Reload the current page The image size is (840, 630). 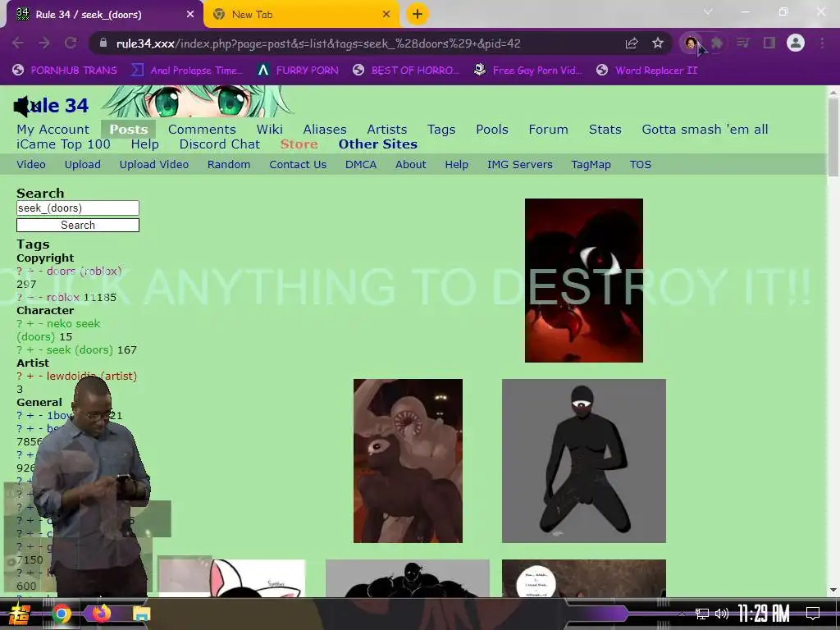pos(71,43)
